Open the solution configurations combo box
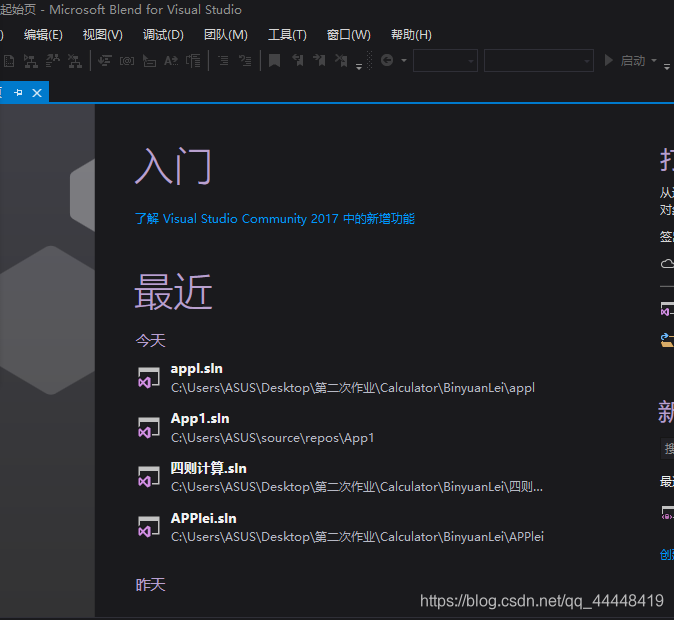674x620 pixels. 445,61
